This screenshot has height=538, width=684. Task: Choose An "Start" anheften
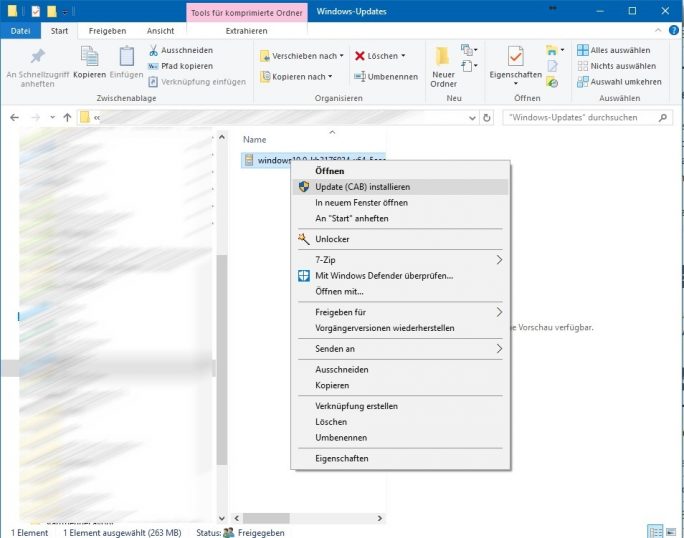(400, 219)
